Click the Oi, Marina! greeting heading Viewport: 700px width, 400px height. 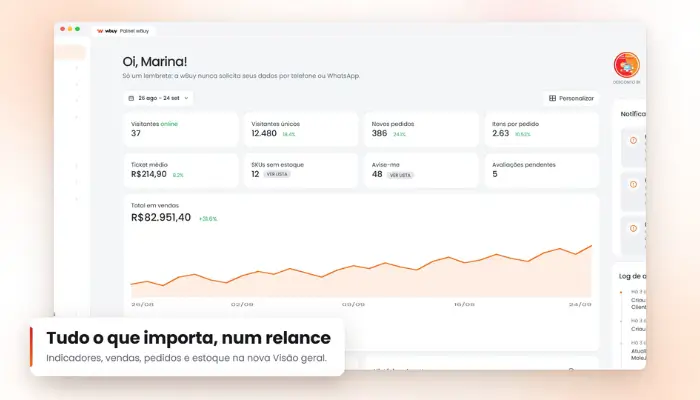[x=154, y=62]
